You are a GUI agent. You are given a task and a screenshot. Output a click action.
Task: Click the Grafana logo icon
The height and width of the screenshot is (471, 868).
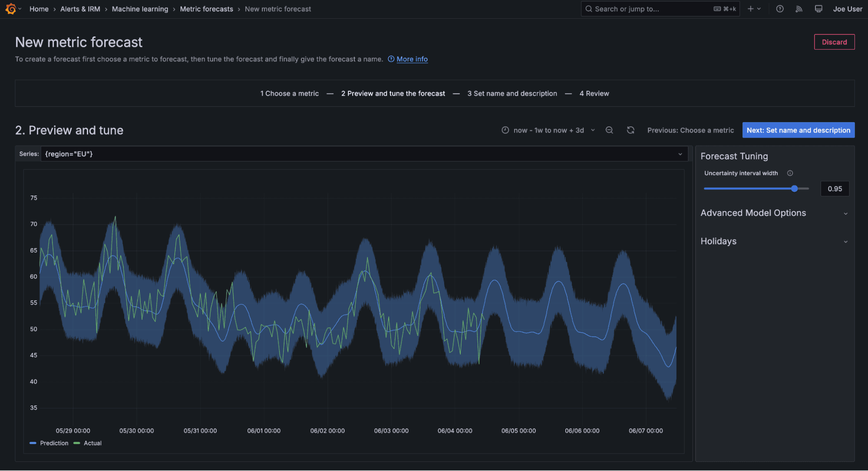coord(10,9)
